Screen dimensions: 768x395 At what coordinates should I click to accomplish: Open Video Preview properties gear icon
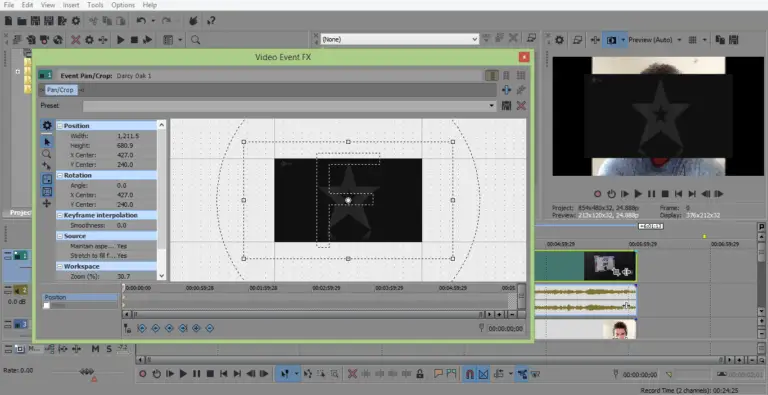[559, 40]
